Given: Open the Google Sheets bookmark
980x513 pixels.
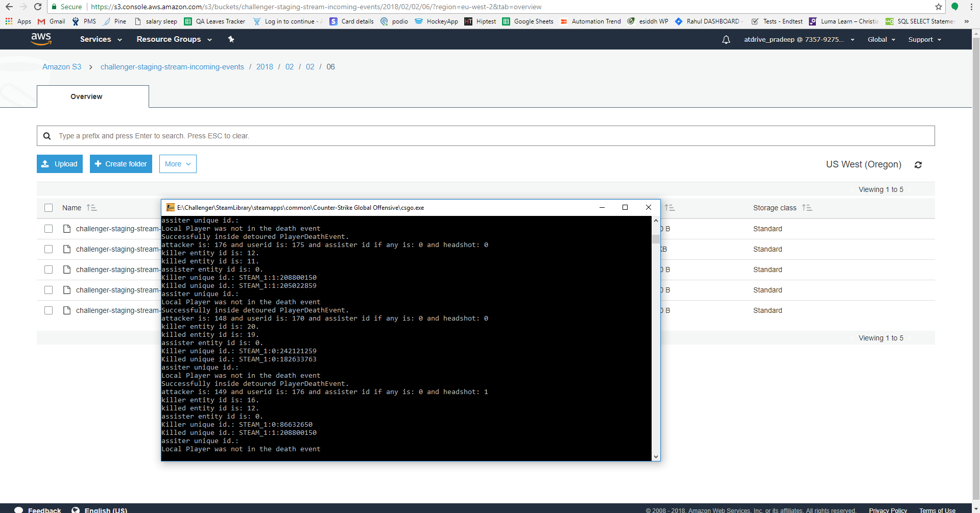Looking at the screenshot, I should pos(528,21).
